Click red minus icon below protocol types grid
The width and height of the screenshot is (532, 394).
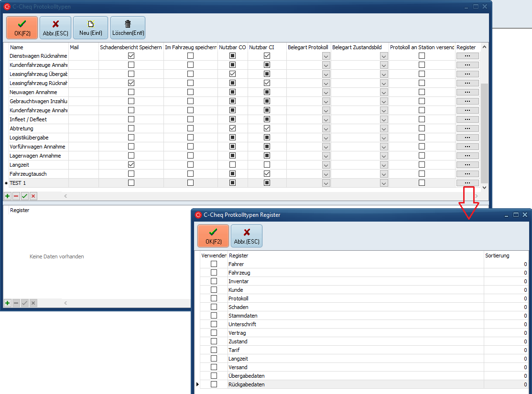(x=16, y=196)
